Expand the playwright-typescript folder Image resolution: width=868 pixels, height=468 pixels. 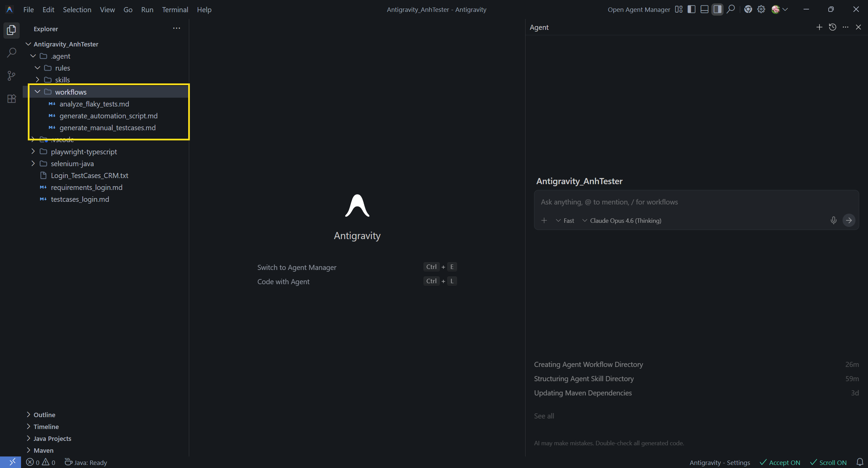(84, 152)
